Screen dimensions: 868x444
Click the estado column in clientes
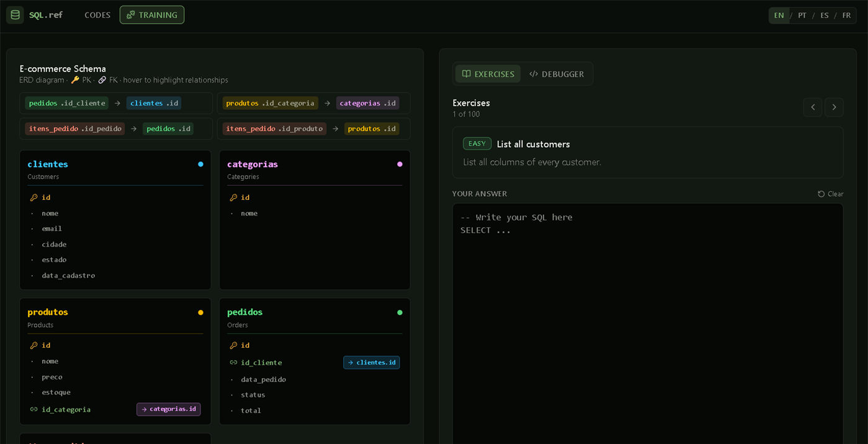(54, 260)
